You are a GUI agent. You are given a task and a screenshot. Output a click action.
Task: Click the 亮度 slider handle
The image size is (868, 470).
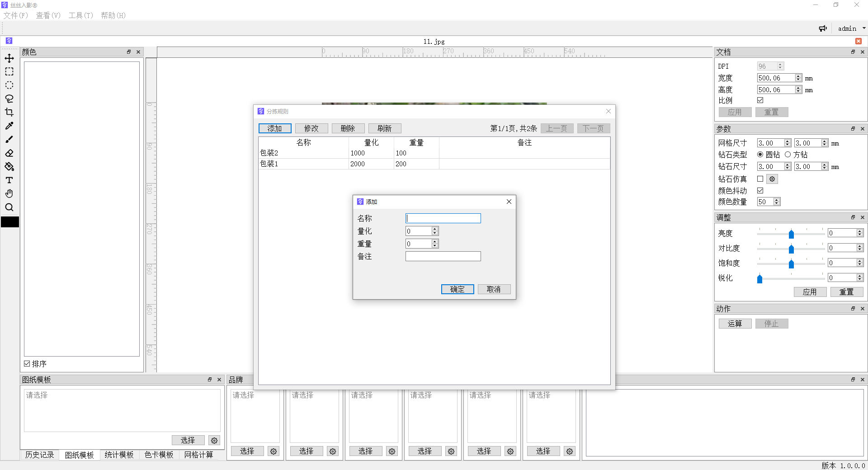click(x=791, y=234)
